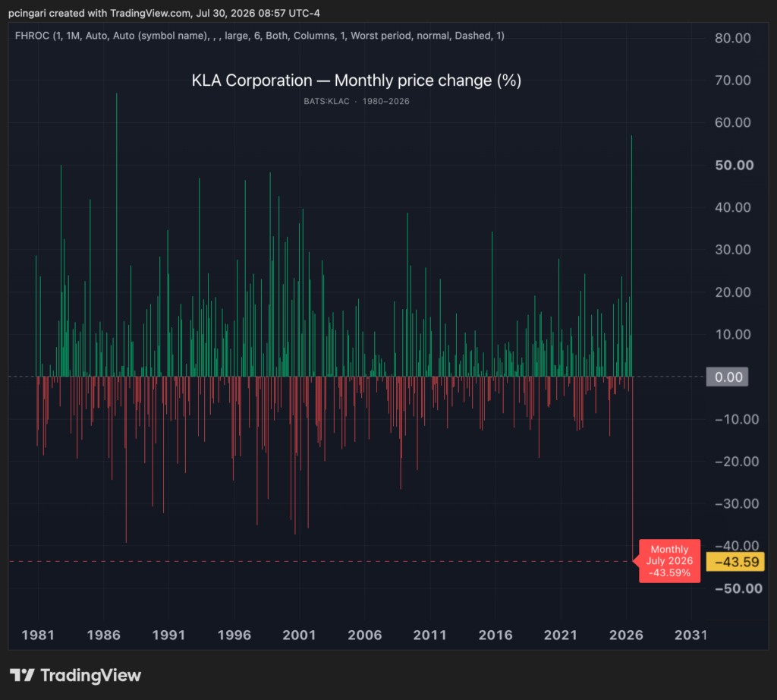Click the long red July 2026 bar
The width and height of the screenshot is (777, 700).
pyautogui.click(x=633, y=469)
